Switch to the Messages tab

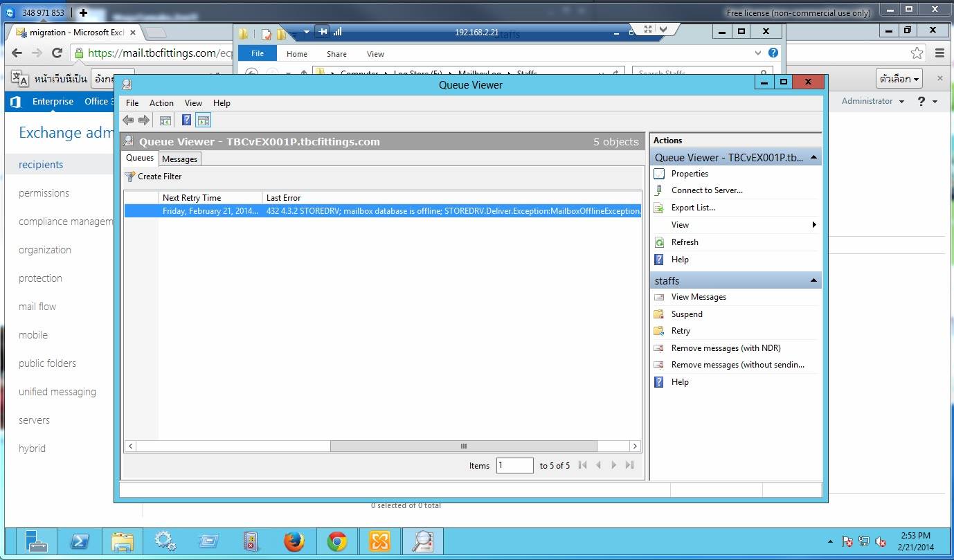(179, 159)
